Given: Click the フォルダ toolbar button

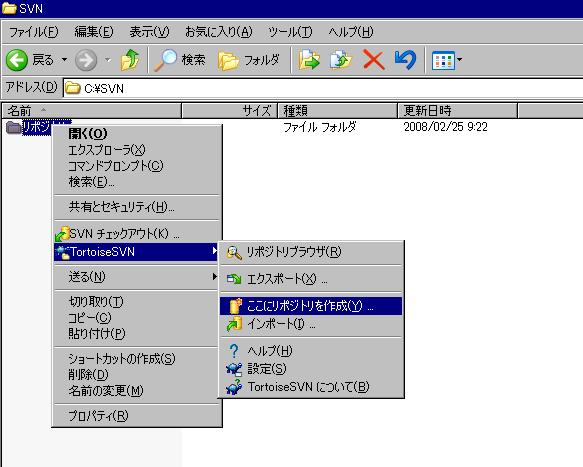Looking at the screenshot, I should pos(249,60).
